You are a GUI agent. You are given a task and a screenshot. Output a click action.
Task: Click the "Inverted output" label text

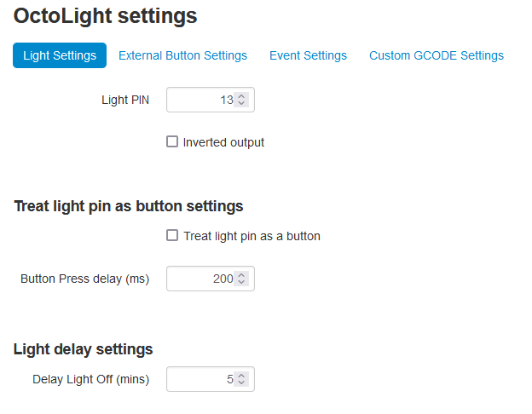click(x=223, y=143)
